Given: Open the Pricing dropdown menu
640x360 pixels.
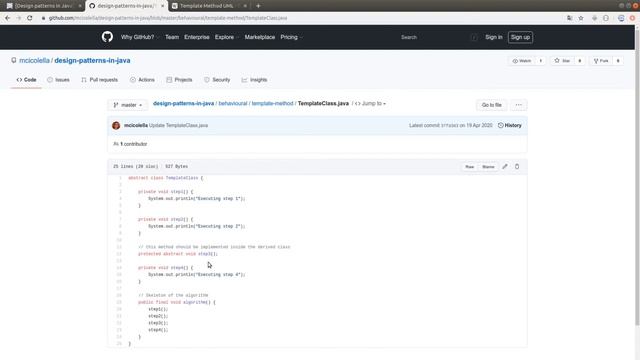Looking at the screenshot, I should click(291, 37).
